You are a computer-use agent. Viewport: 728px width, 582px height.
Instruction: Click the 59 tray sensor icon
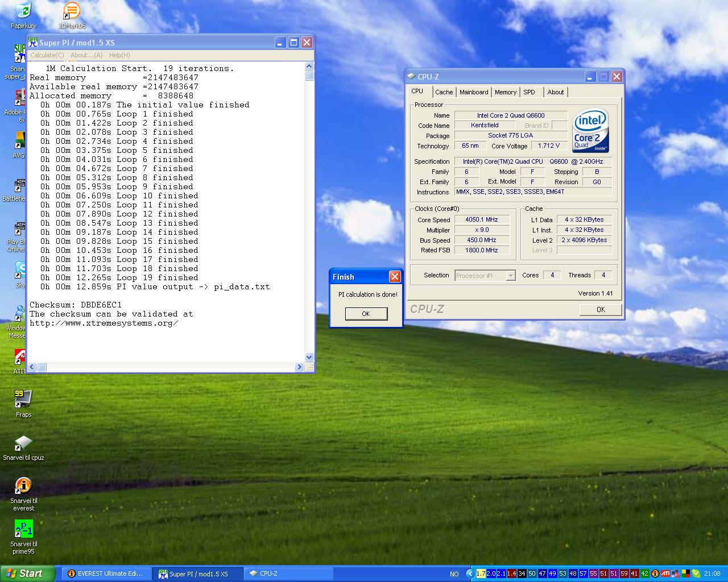624,573
